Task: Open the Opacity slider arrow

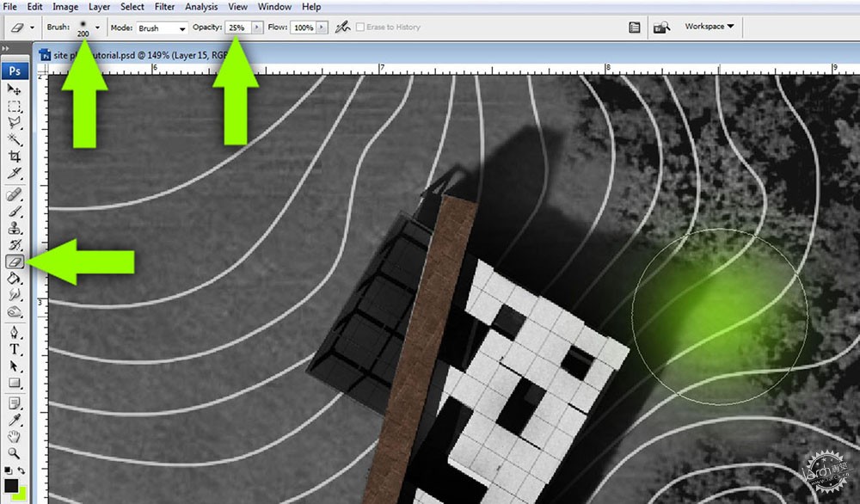Action: 256,27
